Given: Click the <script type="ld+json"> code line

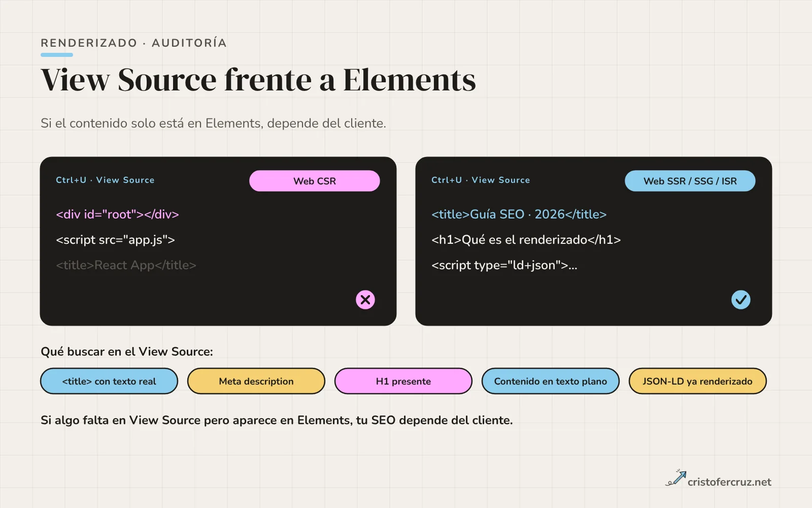Looking at the screenshot, I should click(x=504, y=265).
